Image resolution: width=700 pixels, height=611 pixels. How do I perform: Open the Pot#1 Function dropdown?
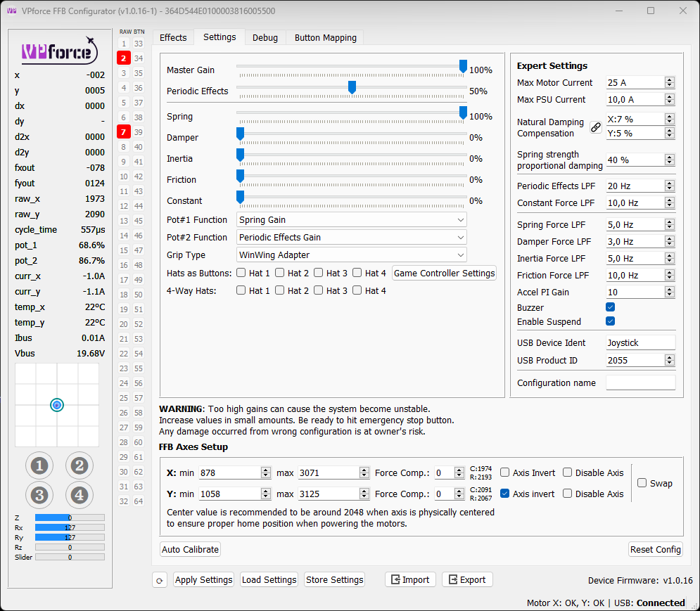pos(352,220)
